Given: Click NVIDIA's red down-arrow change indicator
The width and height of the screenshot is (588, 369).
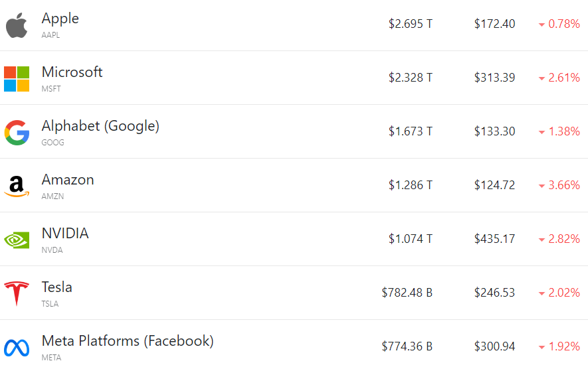Looking at the screenshot, I should click(x=541, y=240).
